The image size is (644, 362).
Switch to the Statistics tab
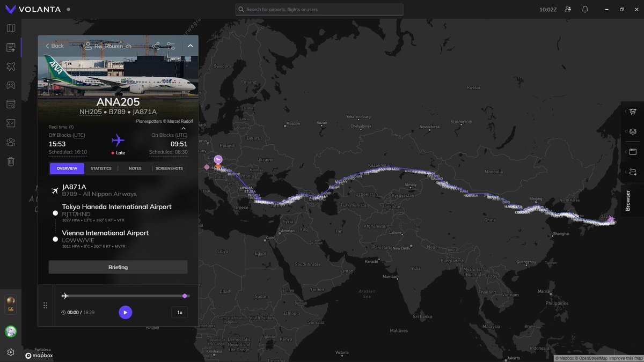[x=101, y=168]
